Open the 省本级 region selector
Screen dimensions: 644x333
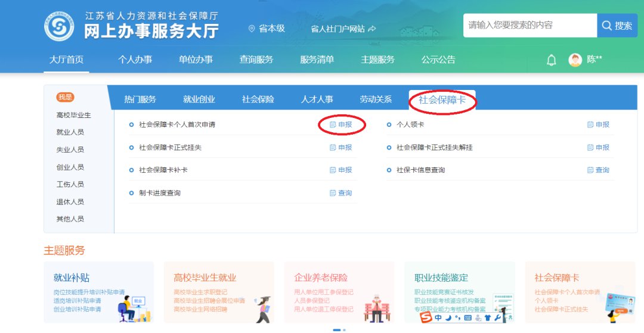267,28
